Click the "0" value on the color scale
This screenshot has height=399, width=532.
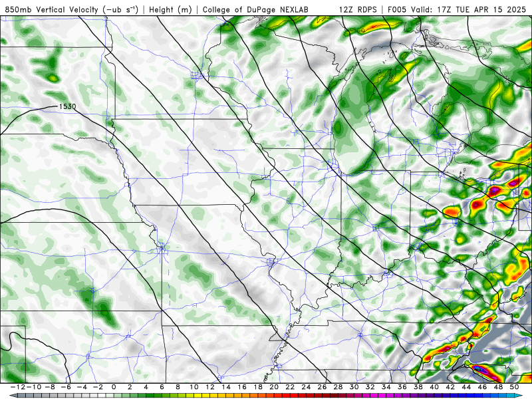coord(114,387)
